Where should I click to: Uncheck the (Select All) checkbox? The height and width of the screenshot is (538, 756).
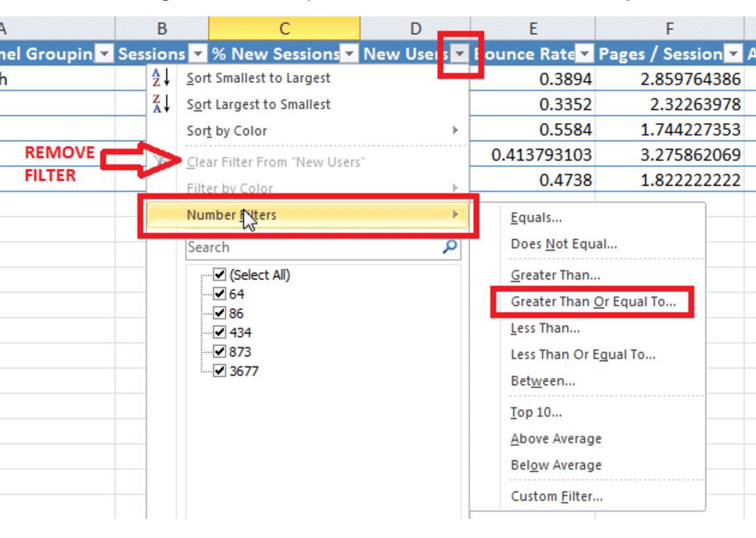[220, 275]
